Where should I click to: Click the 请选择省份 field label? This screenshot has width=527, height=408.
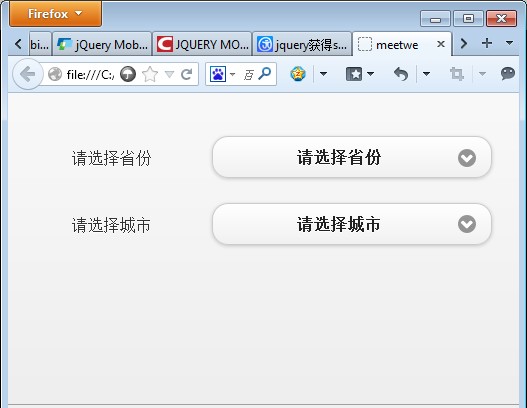(x=112, y=158)
